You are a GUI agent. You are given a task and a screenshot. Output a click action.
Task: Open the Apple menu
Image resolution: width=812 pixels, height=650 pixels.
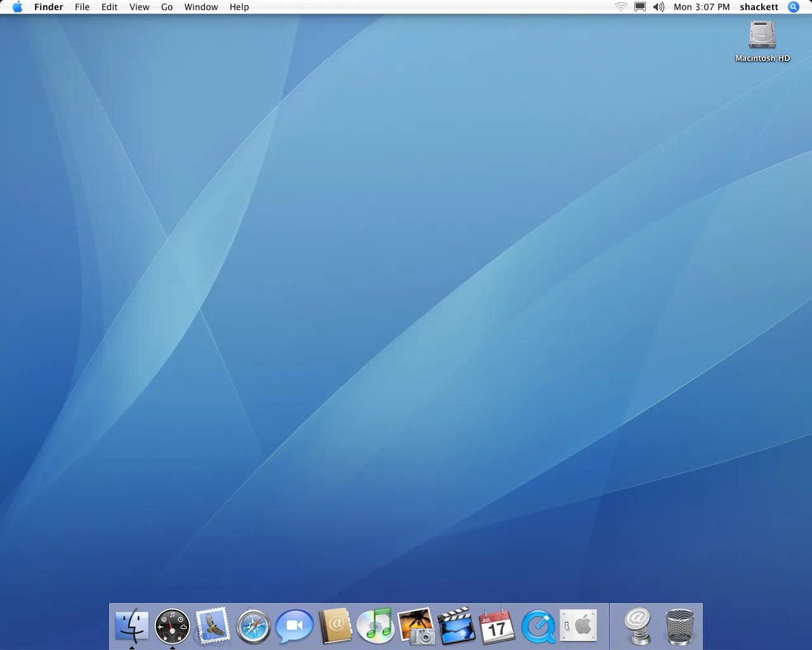click(x=17, y=7)
